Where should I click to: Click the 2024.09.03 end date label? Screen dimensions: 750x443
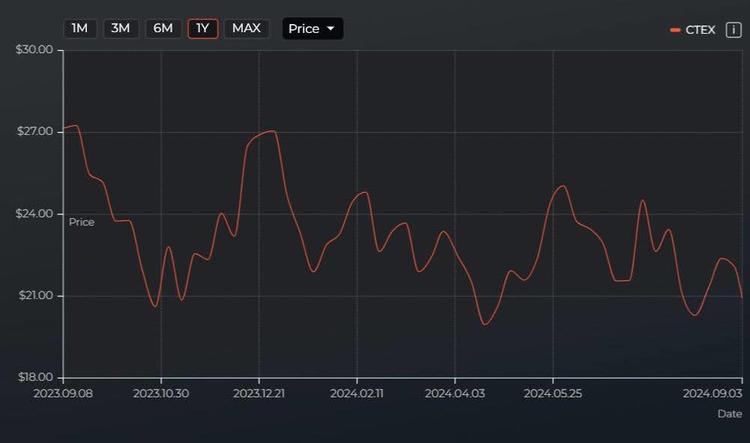click(712, 393)
